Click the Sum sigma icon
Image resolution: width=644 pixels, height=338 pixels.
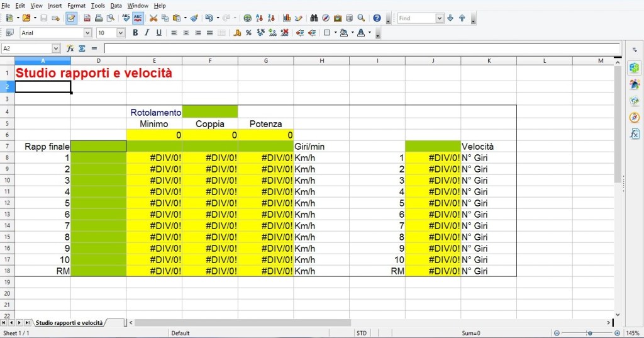[82, 48]
